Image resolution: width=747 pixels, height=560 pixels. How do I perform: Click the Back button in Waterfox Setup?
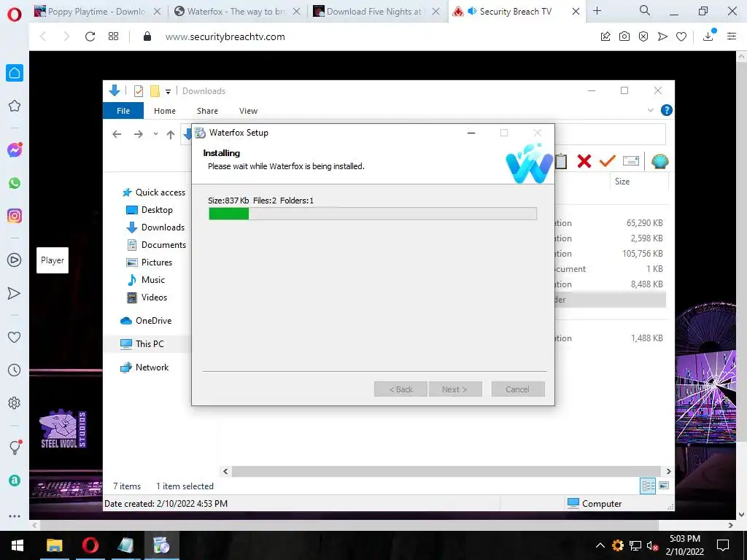pos(400,389)
